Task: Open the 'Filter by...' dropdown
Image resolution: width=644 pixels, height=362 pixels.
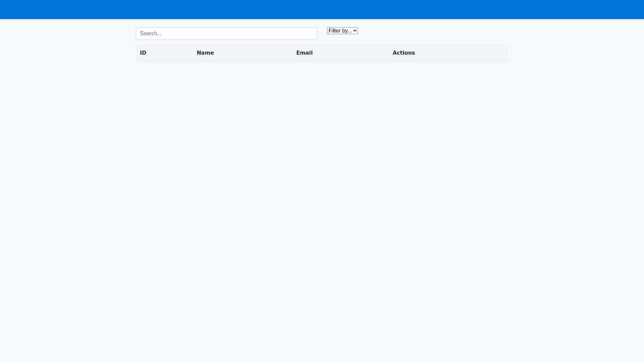Action: pos(342,31)
